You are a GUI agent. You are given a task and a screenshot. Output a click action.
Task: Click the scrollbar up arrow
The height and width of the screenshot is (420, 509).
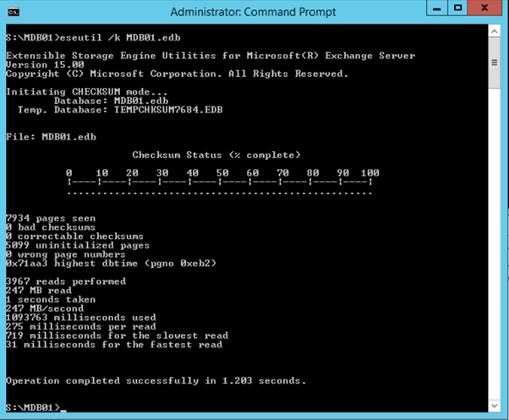tap(495, 31)
